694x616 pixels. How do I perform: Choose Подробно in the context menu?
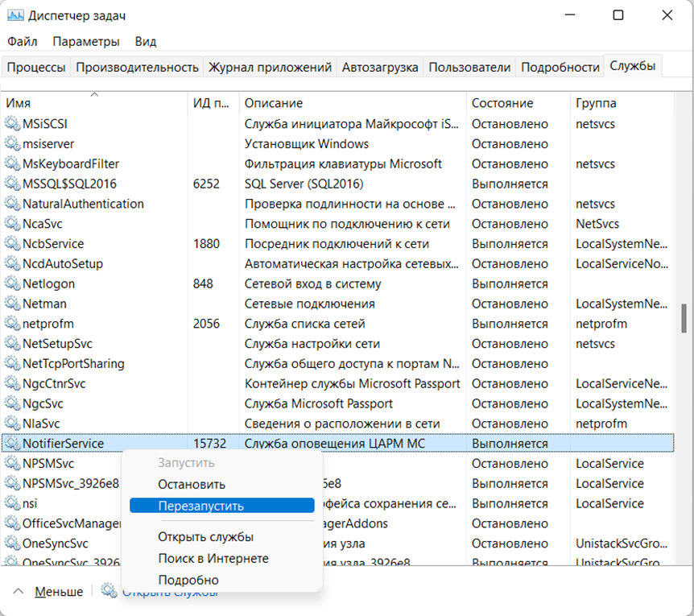[x=188, y=580]
